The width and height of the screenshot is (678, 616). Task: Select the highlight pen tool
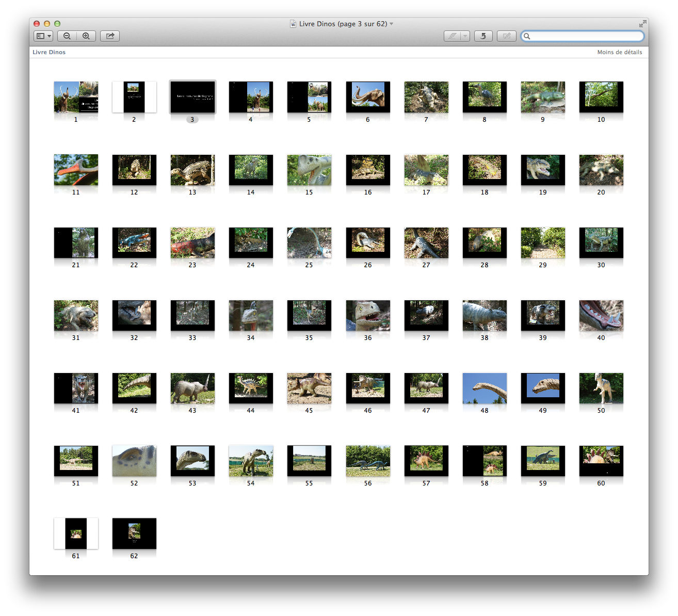(453, 36)
